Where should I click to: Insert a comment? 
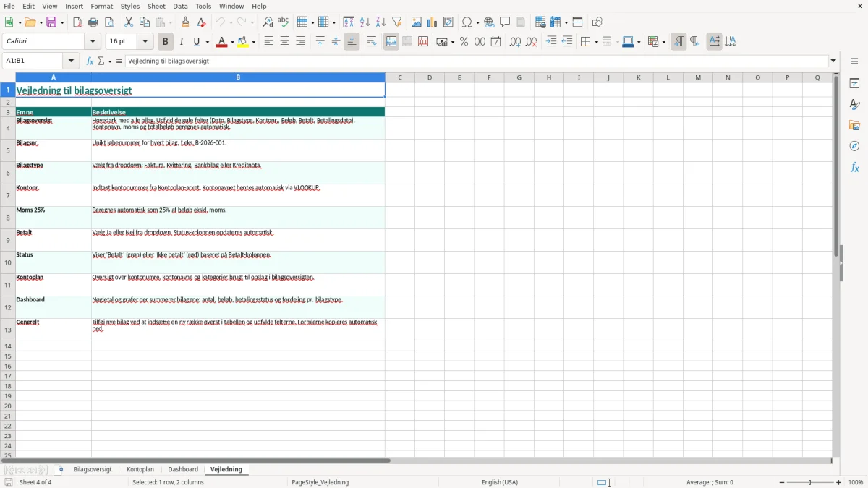505,22
